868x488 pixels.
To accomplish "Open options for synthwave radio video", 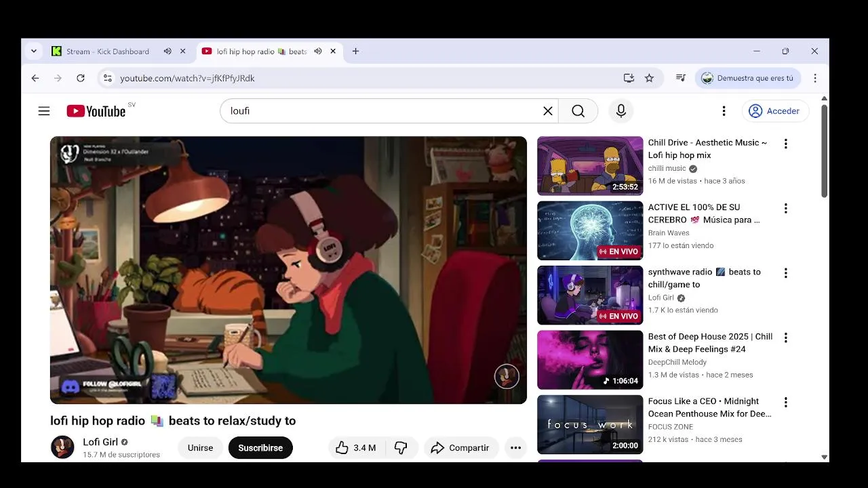I will tap(785, 273).
